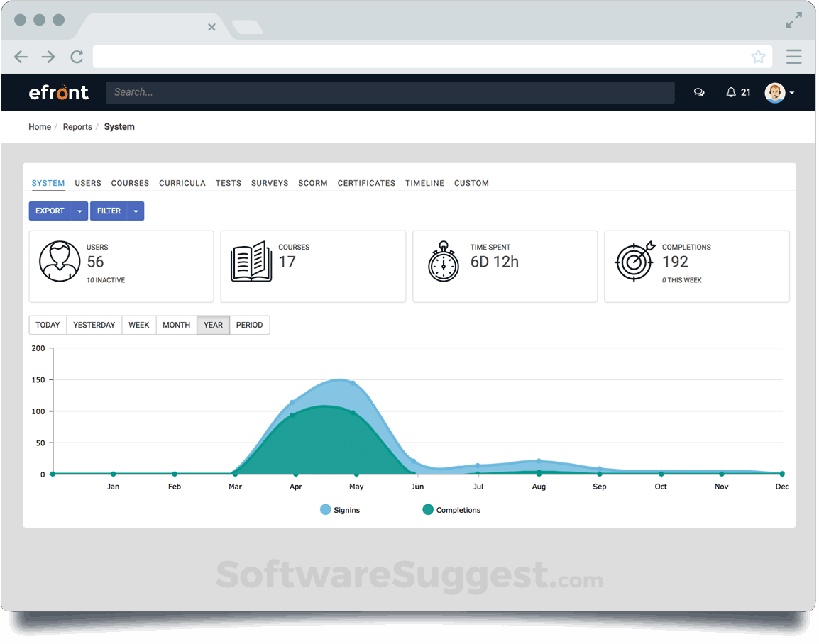Click the user profile avatar
The height and width of the screenshot is (644, 819).
[x=775, y=92]
